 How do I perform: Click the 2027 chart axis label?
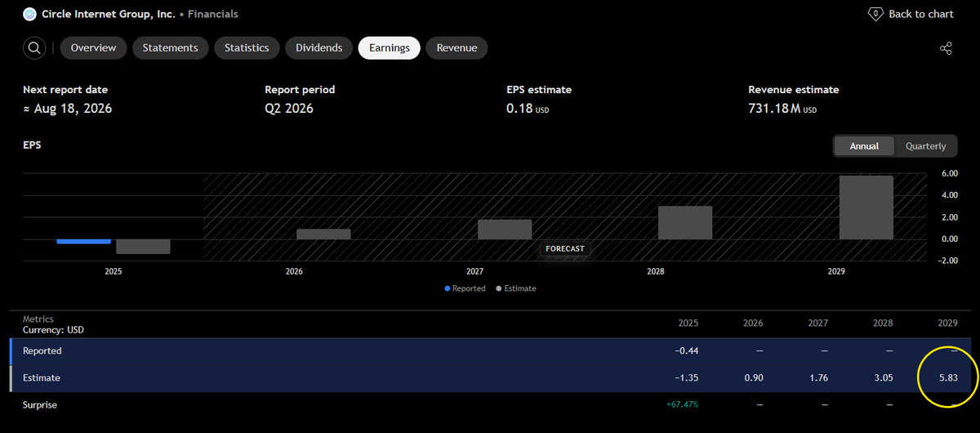[474, 271]
